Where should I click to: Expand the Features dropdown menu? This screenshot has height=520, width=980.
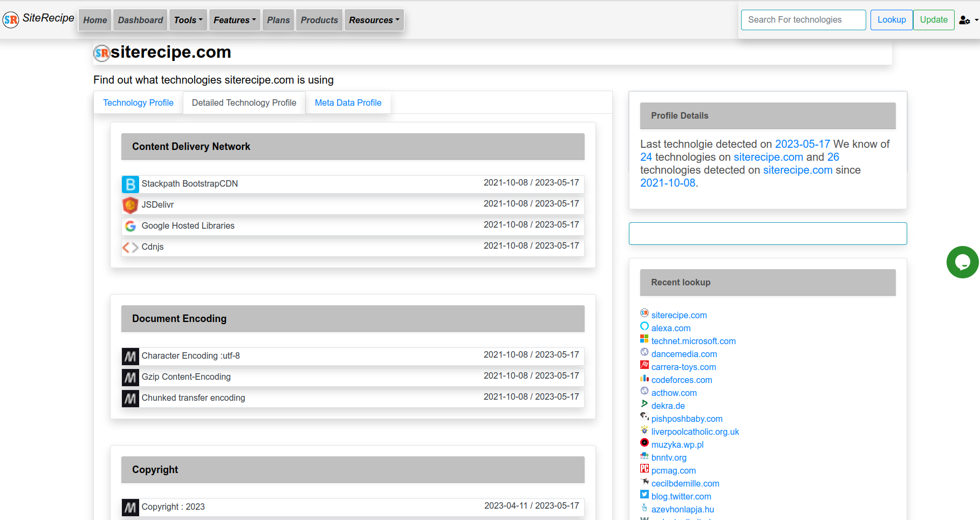235,20
